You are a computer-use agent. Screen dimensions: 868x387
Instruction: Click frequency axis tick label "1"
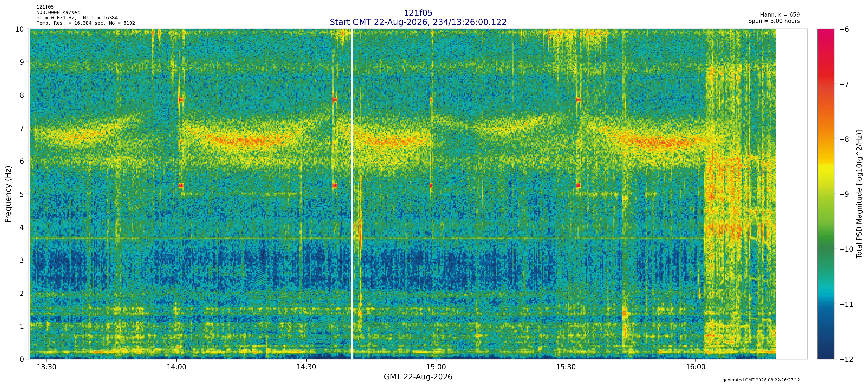pos(22,326)
